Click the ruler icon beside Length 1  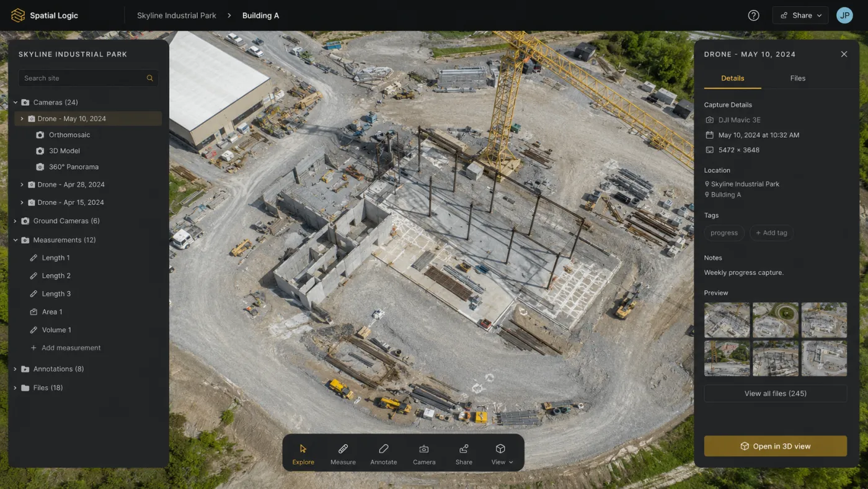[x=34, y=258]
